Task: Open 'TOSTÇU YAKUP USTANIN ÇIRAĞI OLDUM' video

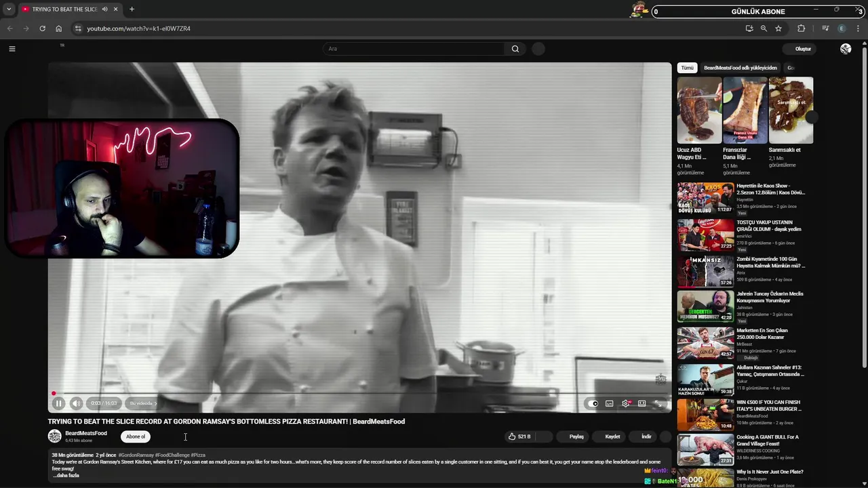Action: point(705,235)
